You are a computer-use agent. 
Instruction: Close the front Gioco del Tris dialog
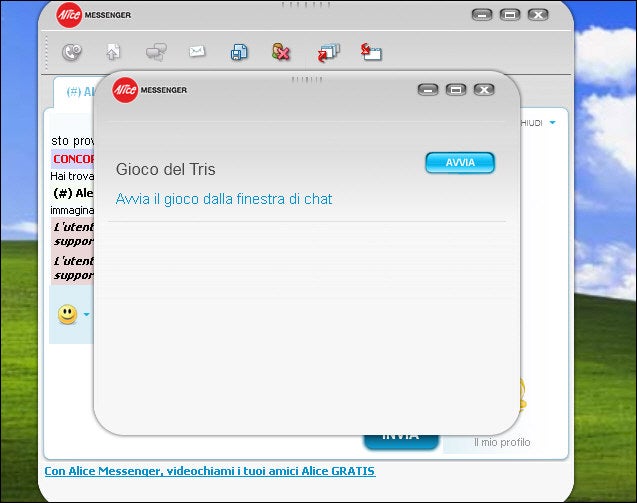tap(484, 89)
